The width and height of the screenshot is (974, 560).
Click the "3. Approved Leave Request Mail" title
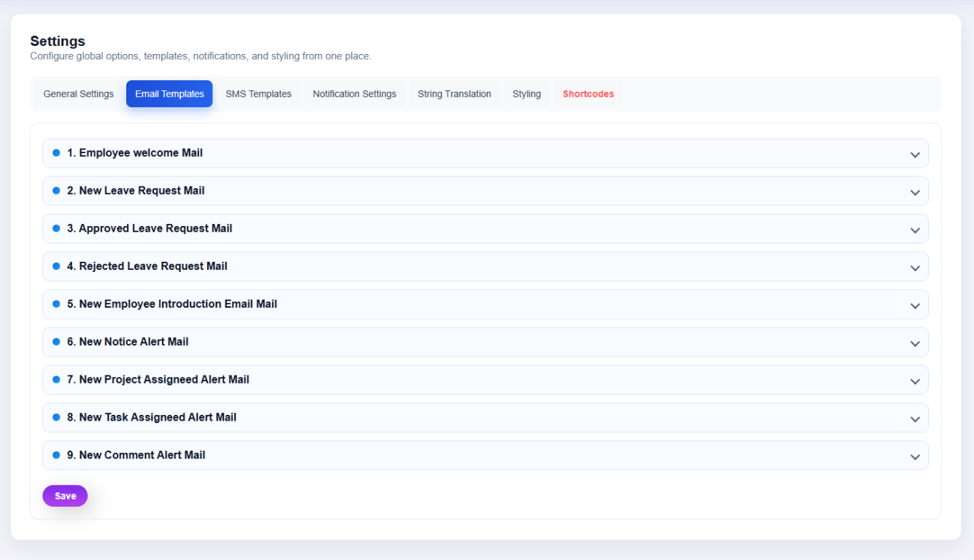point(150,229)
